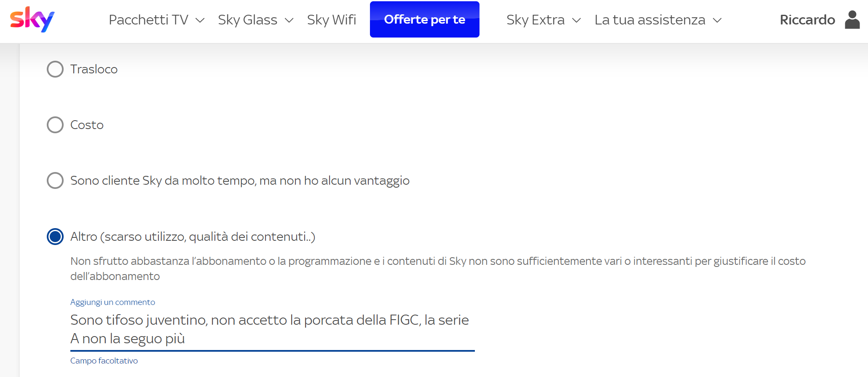Expand the Pacchetti TV chevron
This screenshot has width=868, height=377.
coord(200,20)
